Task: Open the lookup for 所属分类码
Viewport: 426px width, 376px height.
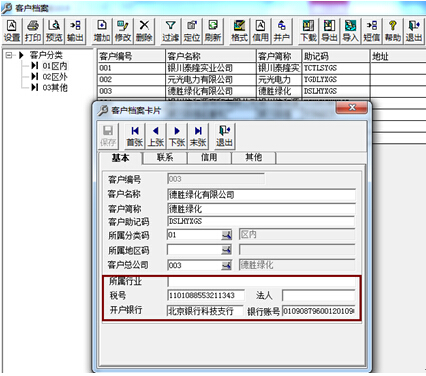Action: [227, 235]
